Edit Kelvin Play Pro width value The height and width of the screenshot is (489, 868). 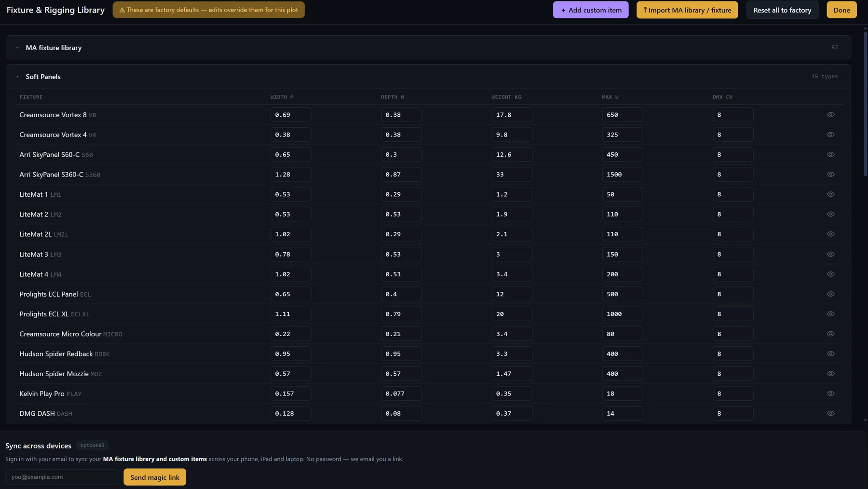tap(291, 394)
